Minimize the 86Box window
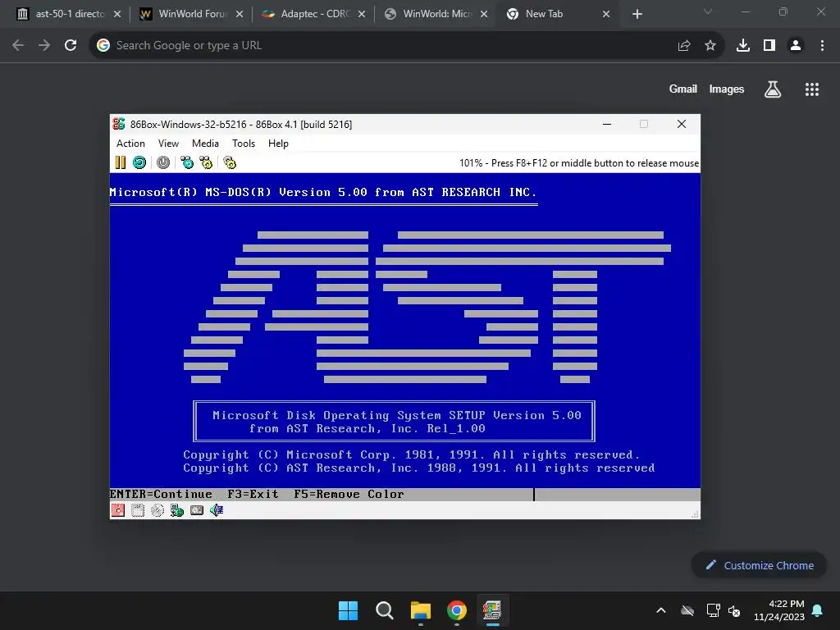This screenshot has height=630, width=840. [x=607, y=124]
